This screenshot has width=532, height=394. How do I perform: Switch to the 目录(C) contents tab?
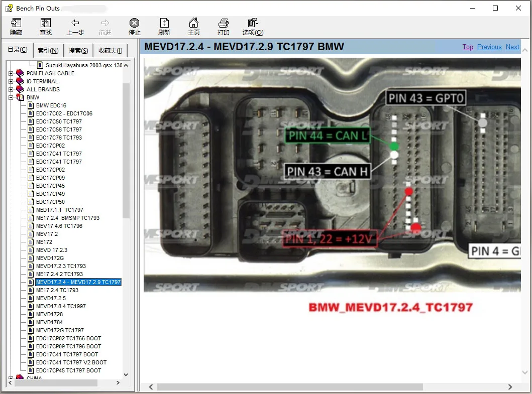click(18, 50)
